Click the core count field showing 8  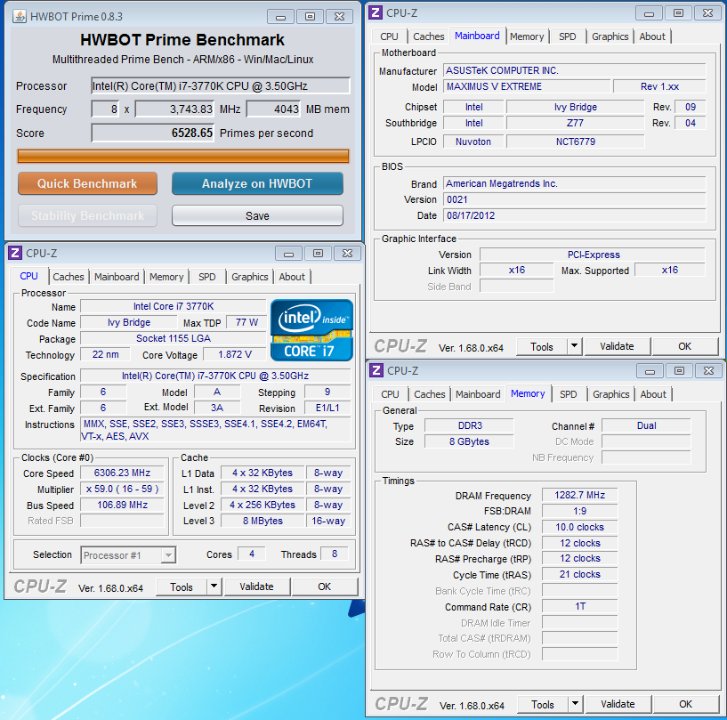point(105,109)
